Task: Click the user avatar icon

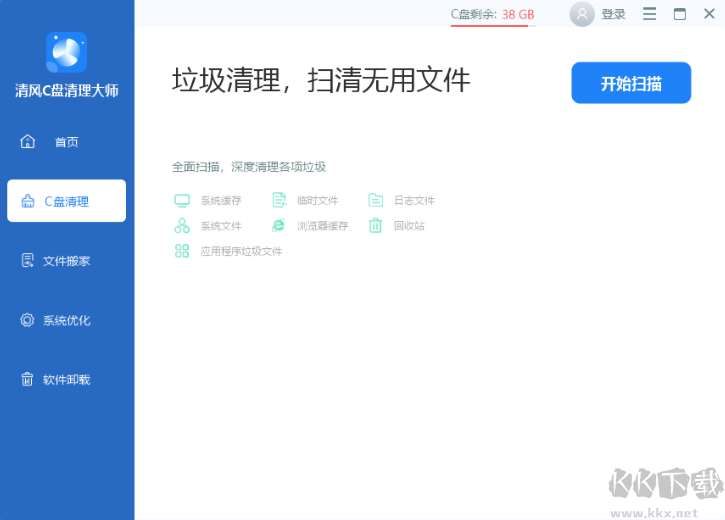Action: (x=582, y=14)
